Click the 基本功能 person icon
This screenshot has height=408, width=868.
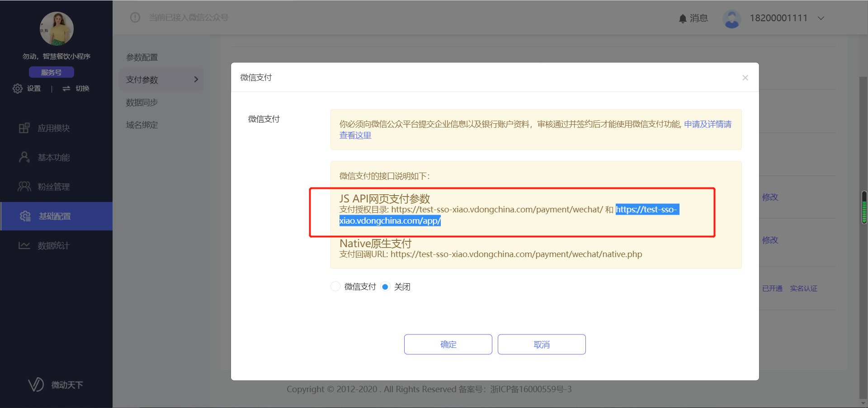coord(24,157)
